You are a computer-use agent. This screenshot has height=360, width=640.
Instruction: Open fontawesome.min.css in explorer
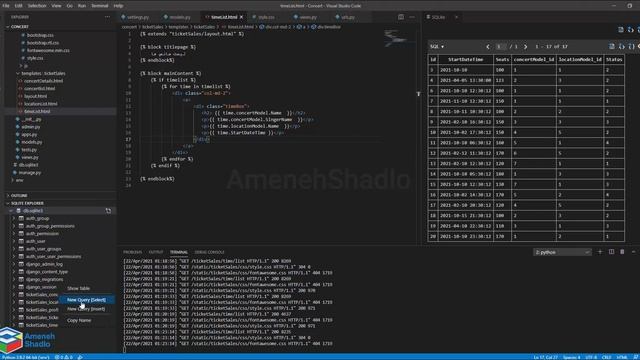point(48,50)
